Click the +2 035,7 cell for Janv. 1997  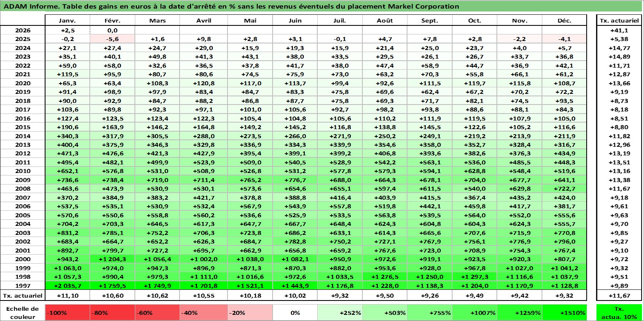[x=67, y=286]
